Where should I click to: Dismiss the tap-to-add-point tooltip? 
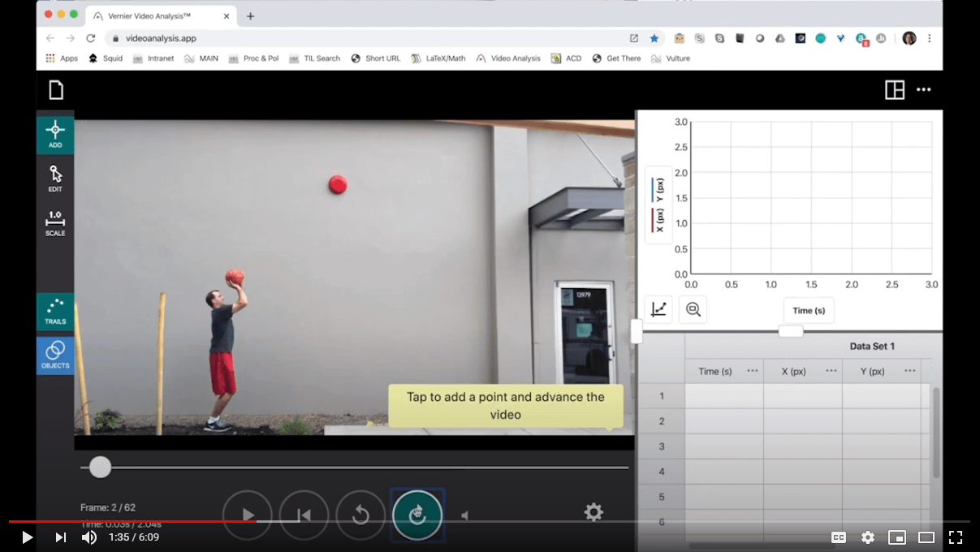(x=505, y=404)
